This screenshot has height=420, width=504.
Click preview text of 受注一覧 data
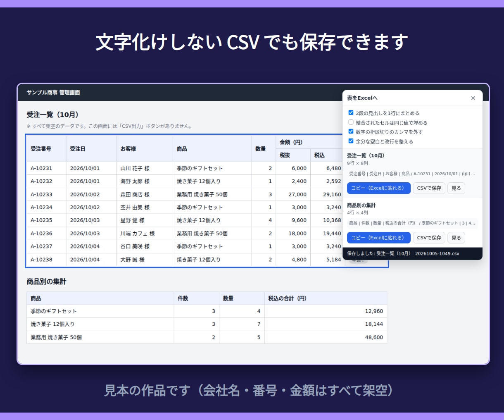tap(412, 174)
